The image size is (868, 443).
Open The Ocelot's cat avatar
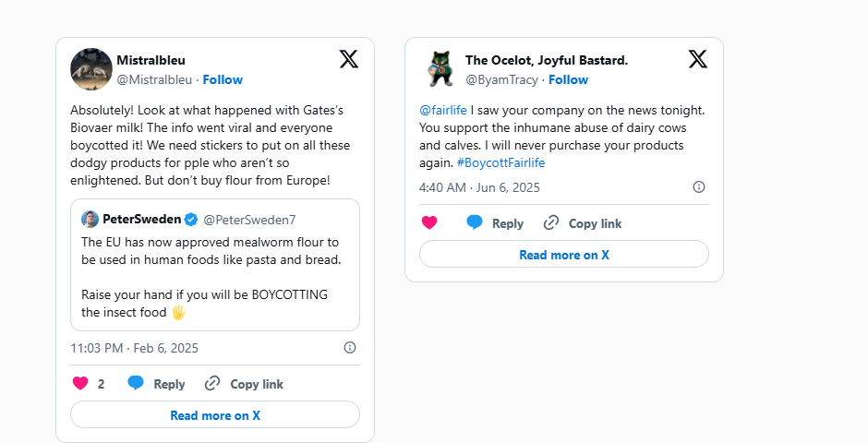(x=440, y=69)
